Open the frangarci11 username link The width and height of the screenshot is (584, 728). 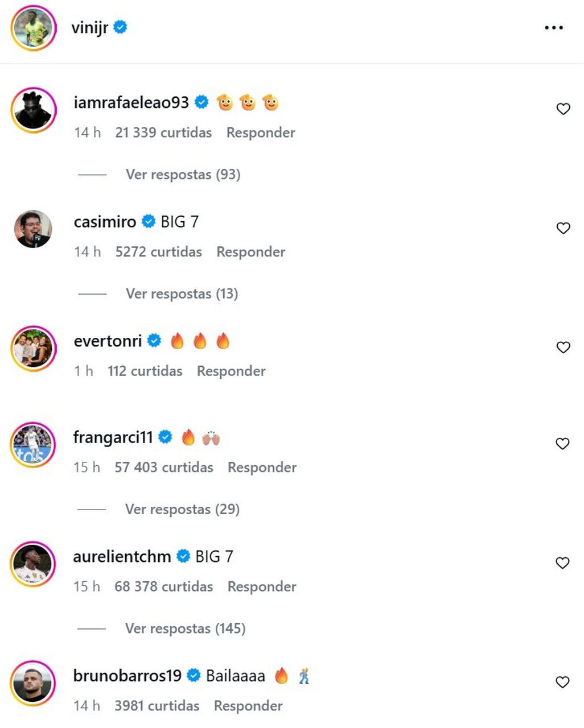113,437
